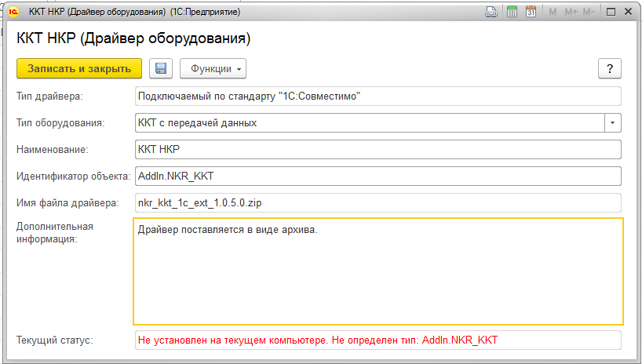This screenshot has height=364, width=642.
Task: Open the Тип оборудования dropdown arrow
Action: tap(612, 123)
